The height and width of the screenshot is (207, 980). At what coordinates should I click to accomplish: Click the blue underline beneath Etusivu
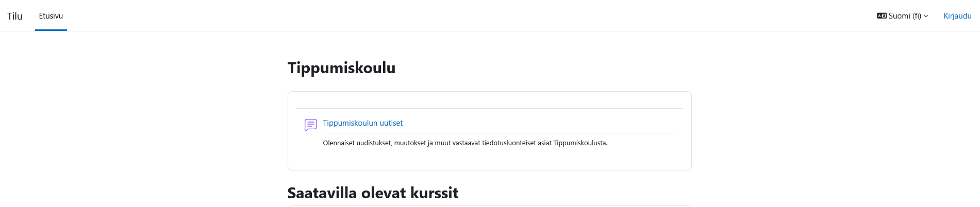coord(51,30)
